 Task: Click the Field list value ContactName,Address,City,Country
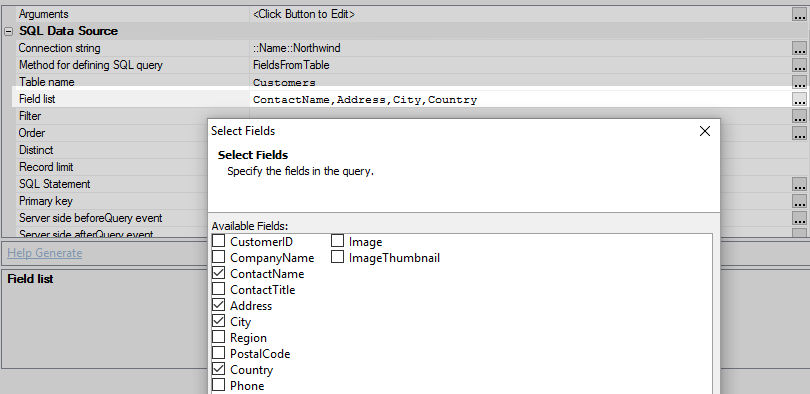click(365, 100)
